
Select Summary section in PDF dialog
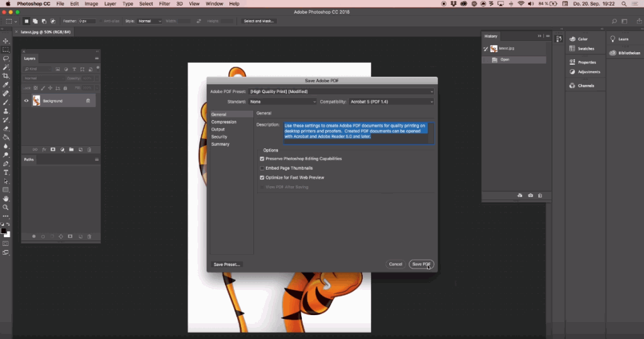220,144
